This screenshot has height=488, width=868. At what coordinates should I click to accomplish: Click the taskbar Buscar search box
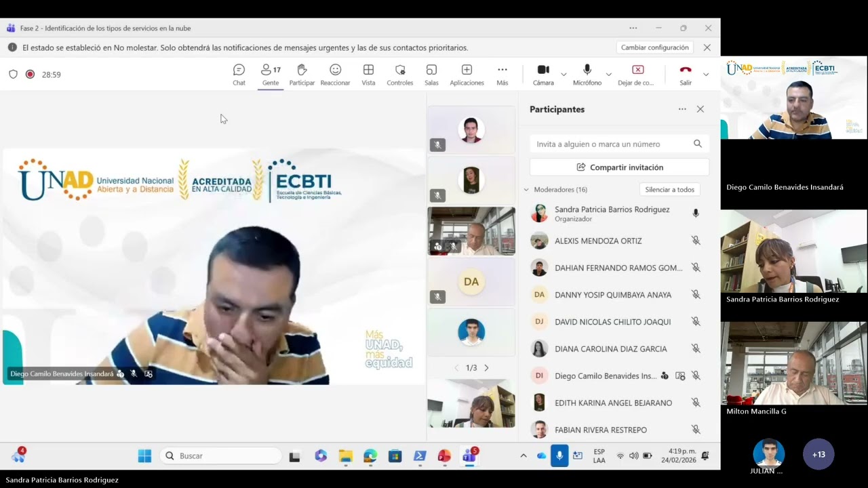[221, 455]
